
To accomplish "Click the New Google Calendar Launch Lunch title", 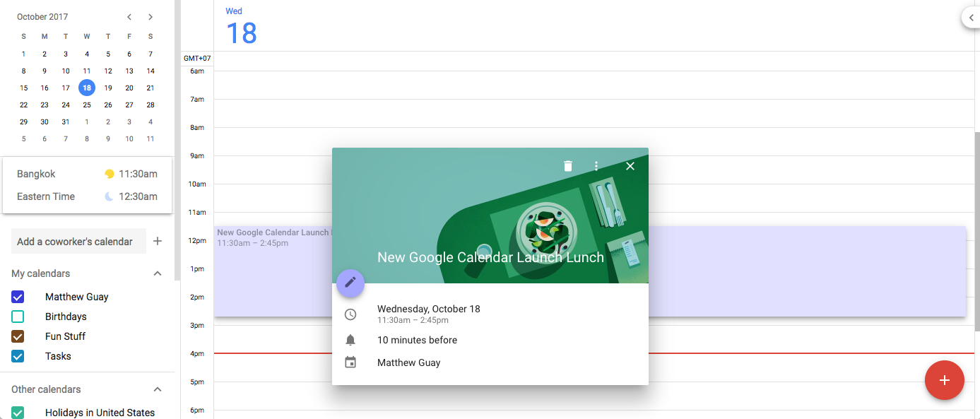I will click(490, 257).
